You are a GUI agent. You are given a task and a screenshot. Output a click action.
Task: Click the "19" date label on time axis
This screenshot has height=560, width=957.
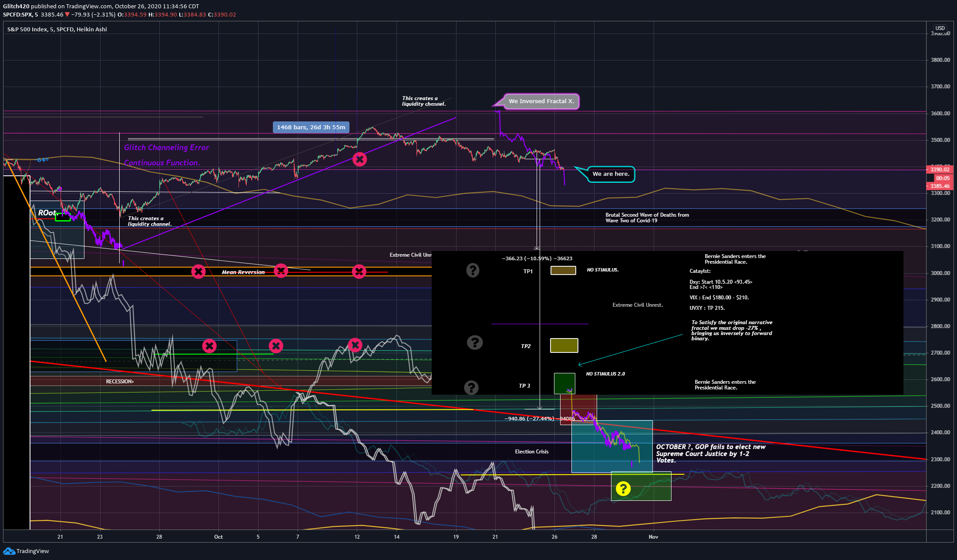pos(456,537)
